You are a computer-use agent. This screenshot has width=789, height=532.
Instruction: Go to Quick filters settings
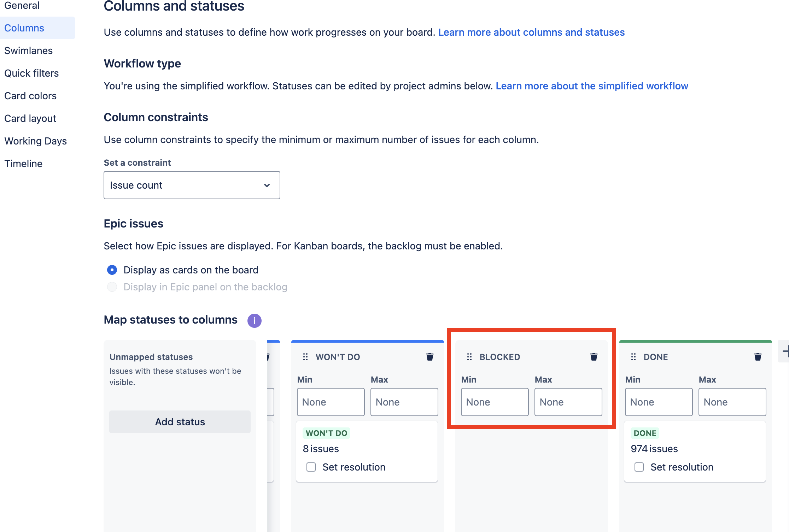coord(31,73)
